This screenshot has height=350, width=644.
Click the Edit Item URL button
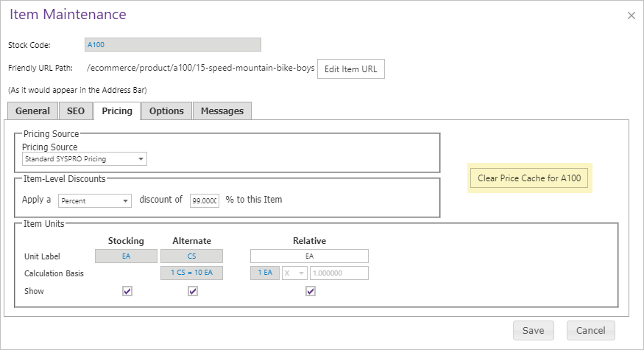point(351,69)
